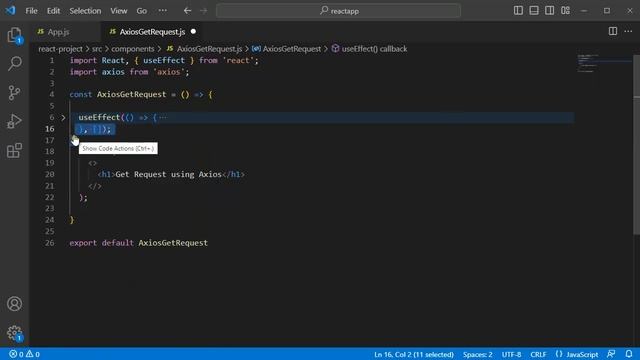Go forward with the right arrow
Screen dimensions: 640x360
tap(204, 11)
